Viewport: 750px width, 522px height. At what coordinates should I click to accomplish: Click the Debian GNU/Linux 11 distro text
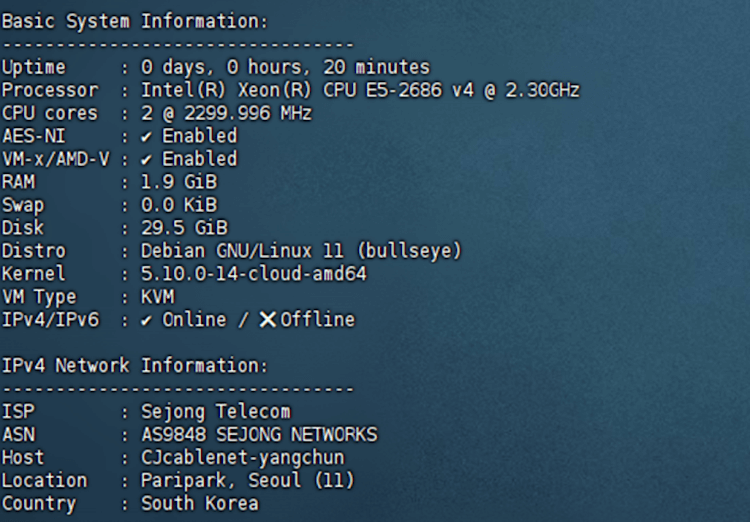(301, 251)
